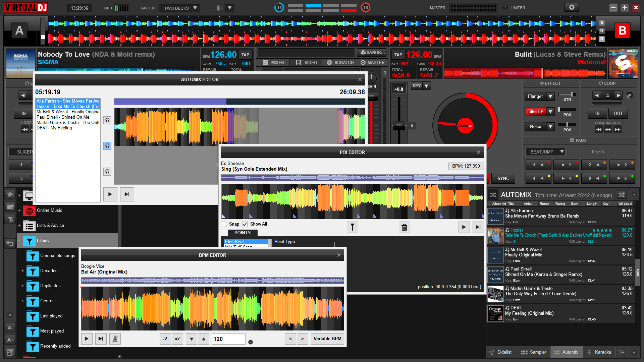Image resolution: width=644 pixels, height=362 pixels.
Task: Halve loop length in deck B Loop Adjust
Action: 599,129
